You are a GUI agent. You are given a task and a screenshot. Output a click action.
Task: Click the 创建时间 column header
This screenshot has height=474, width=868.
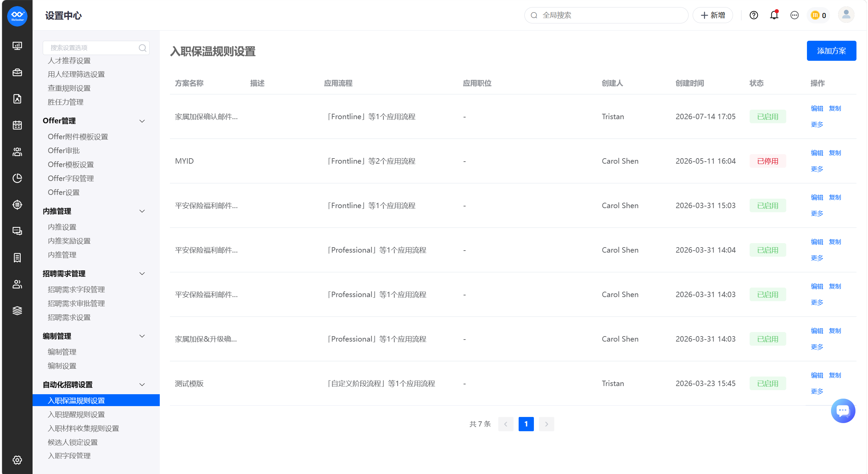[690, 83]
